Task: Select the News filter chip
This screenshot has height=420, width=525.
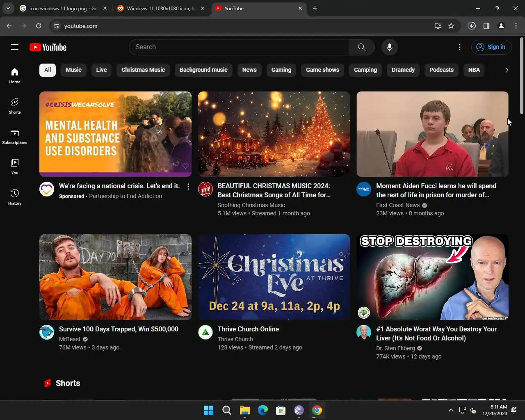Action: point(249,70)
